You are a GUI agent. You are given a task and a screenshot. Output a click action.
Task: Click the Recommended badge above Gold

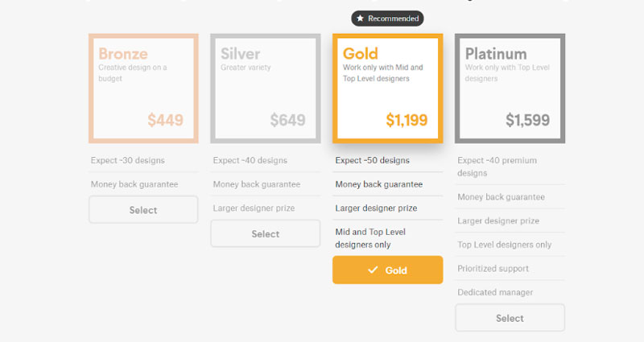387,19
